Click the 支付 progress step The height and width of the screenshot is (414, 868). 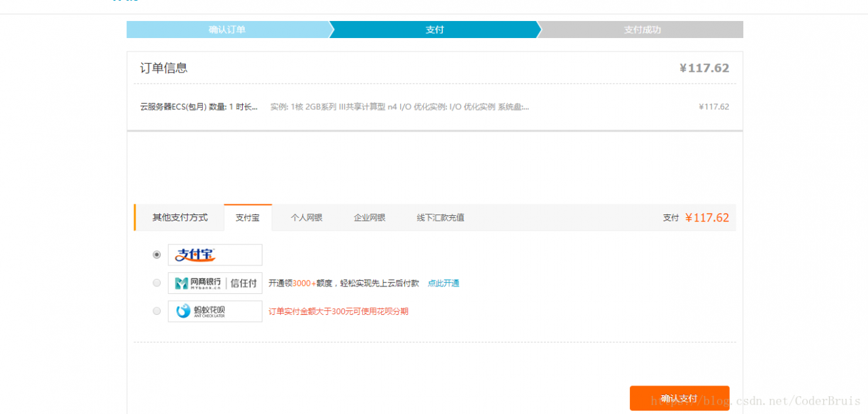click(435, 30)
